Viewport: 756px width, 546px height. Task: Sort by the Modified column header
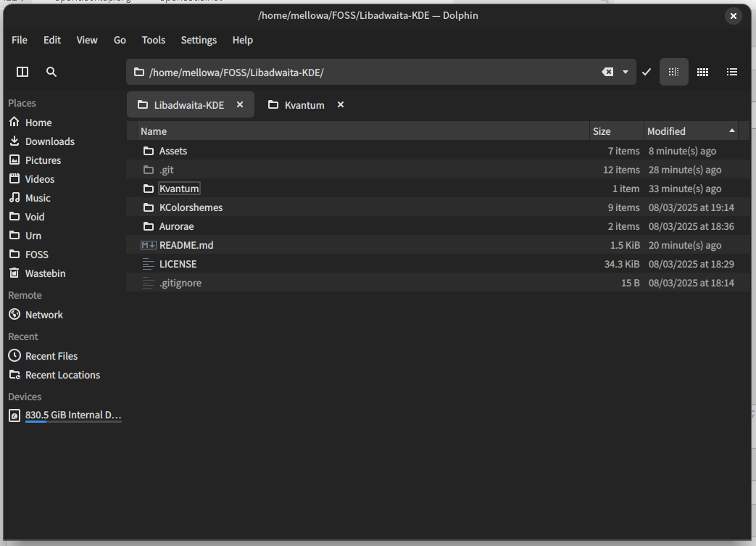(x=691, y=131)
